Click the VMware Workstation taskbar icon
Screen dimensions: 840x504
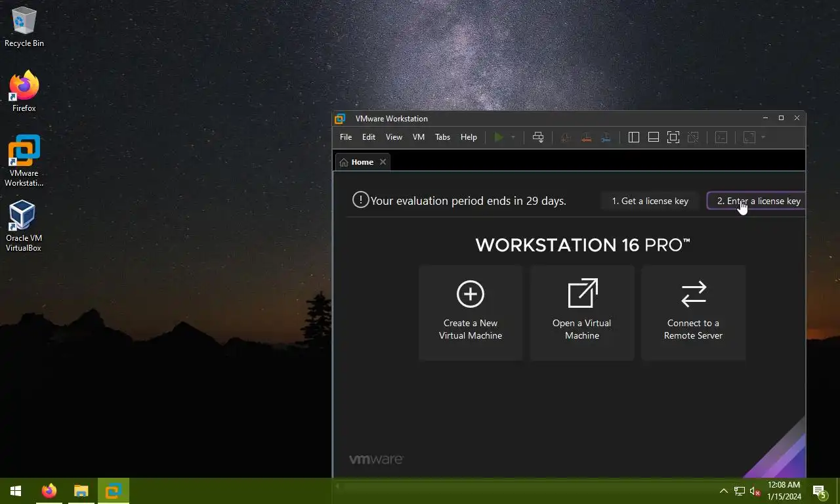pos(114,491)
